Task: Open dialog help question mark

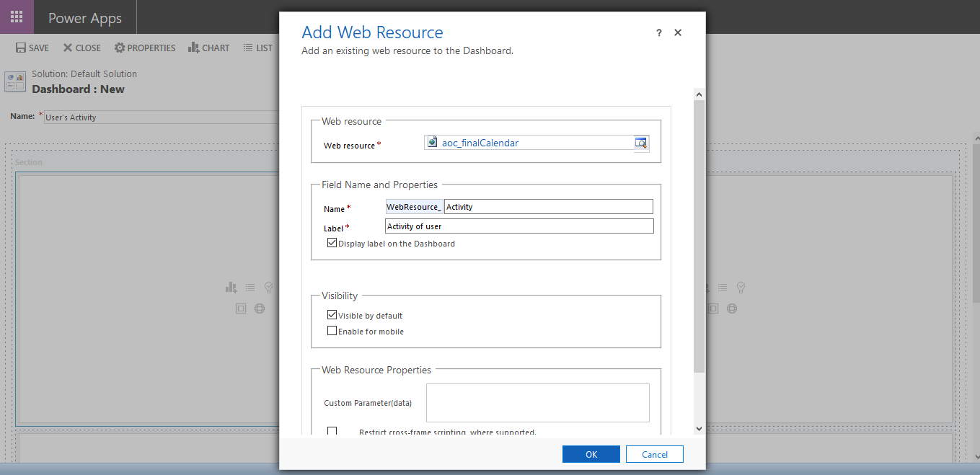Action: pyautogui.click(x=659, y=33)
